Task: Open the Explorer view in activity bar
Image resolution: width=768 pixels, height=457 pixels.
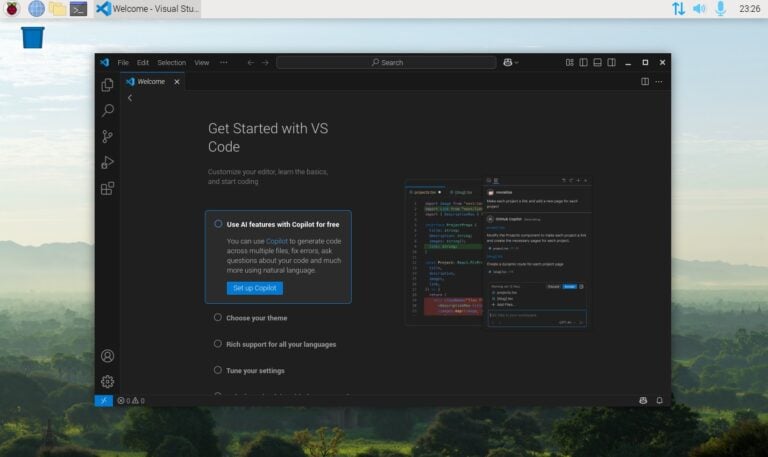Action: pyautogui.click(x=107, y=85)
